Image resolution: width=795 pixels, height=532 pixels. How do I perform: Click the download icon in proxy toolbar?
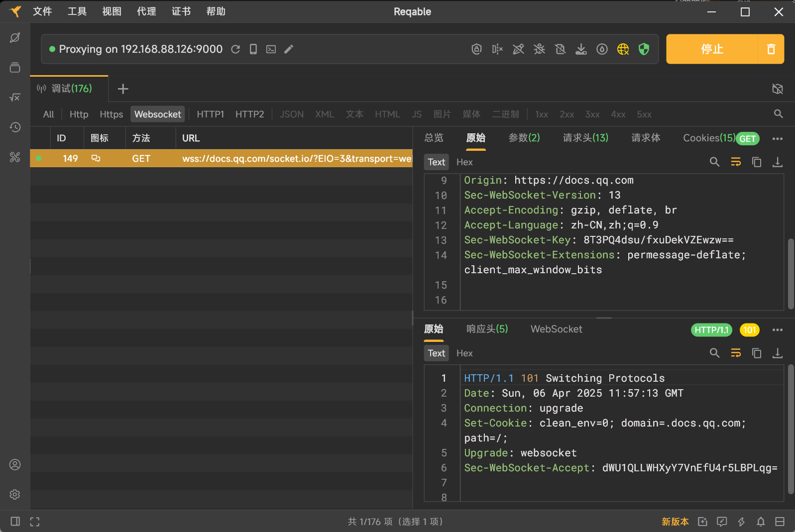[x=581, y=49]
